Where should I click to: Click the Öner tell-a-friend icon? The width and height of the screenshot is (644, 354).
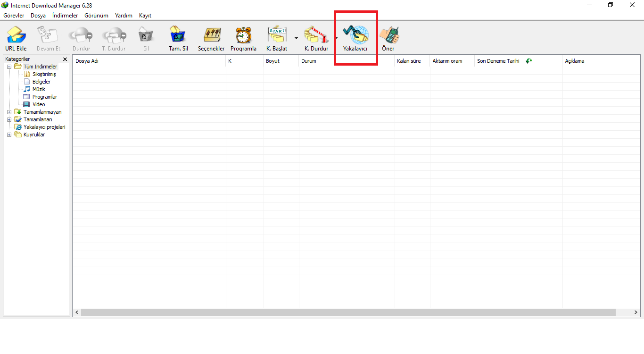point(388,35)
